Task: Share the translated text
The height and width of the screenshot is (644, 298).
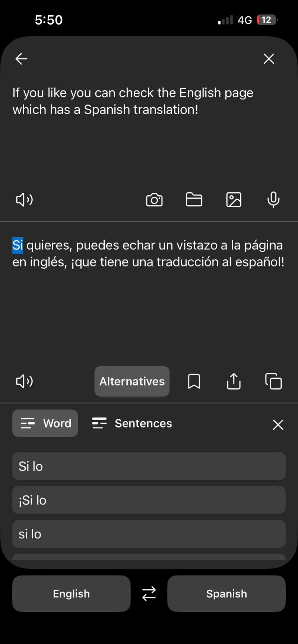Action: point(234,381)
